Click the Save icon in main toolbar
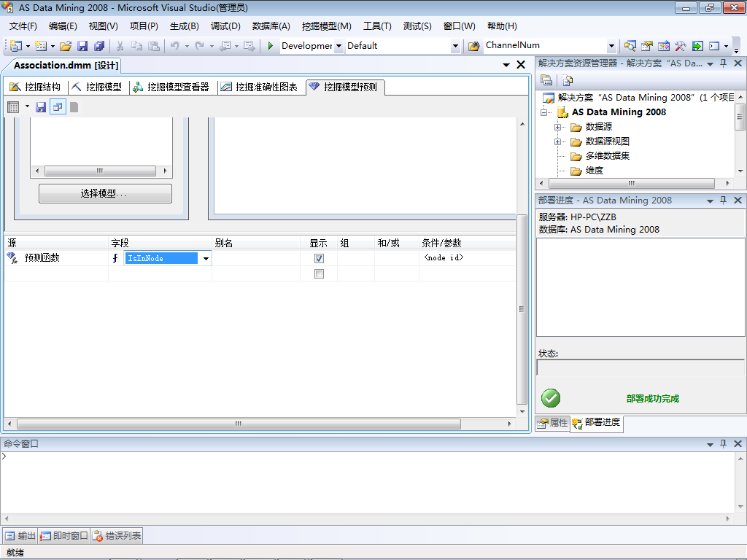The image size is (747, 560). click(82, 46)
